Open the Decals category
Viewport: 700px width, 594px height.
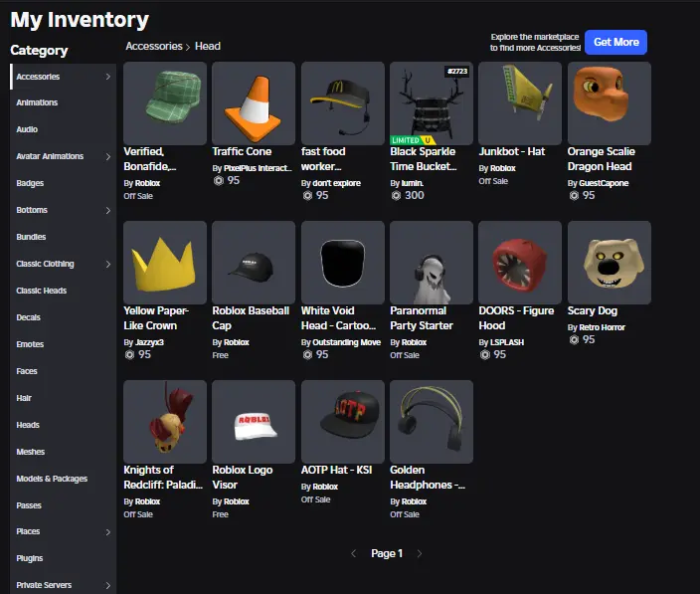pyautogui.click(x=29, y=317)
